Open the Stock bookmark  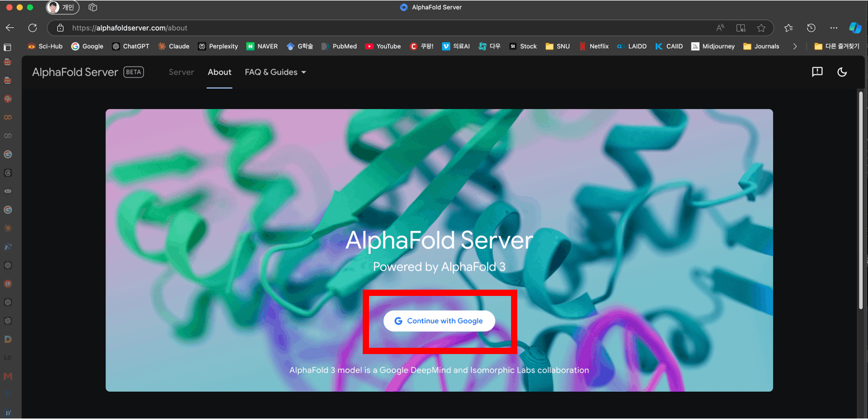[x=523, y=46]
